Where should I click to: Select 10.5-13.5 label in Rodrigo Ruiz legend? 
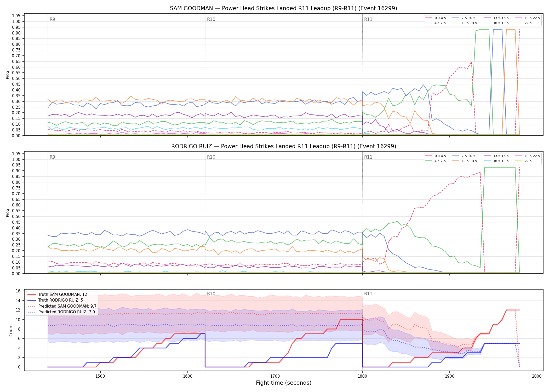pyautogui.click(x=469, y=161)
